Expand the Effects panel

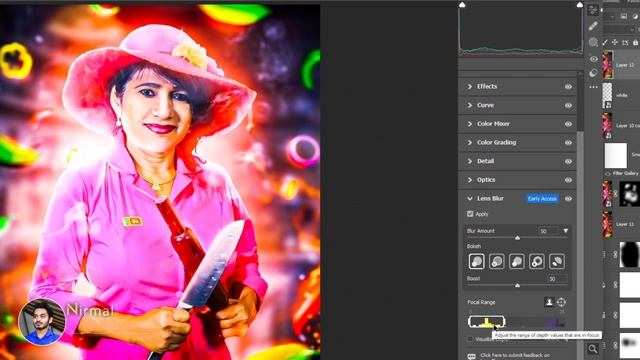click(x=470, y=87)
